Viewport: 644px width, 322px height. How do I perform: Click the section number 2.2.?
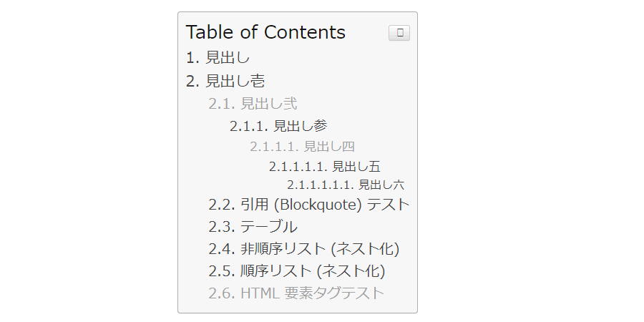(221, 205)
